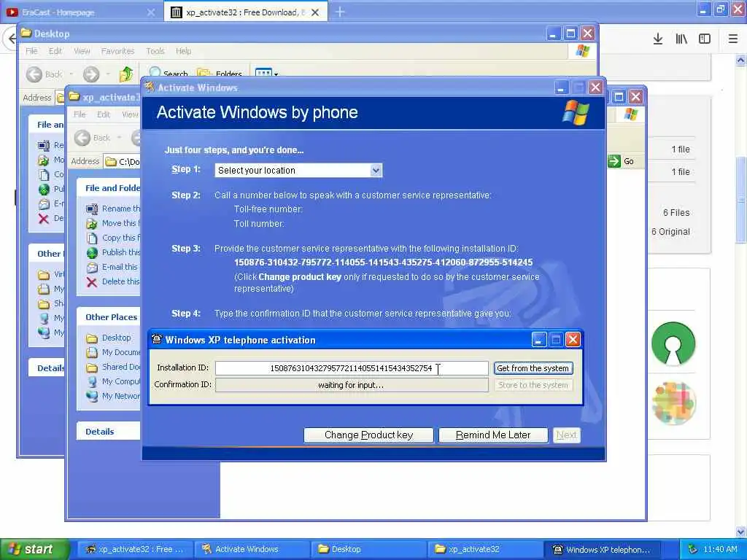Screen dimensions: 747x560
Task: Open Help menu in Desktop window
Action: click(x=183, y=51)
